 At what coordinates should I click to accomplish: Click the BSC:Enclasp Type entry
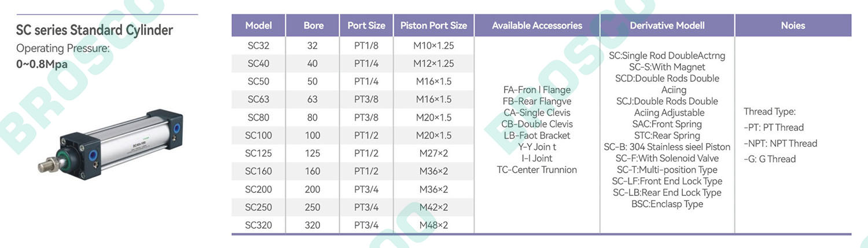[x=667, y=204]
